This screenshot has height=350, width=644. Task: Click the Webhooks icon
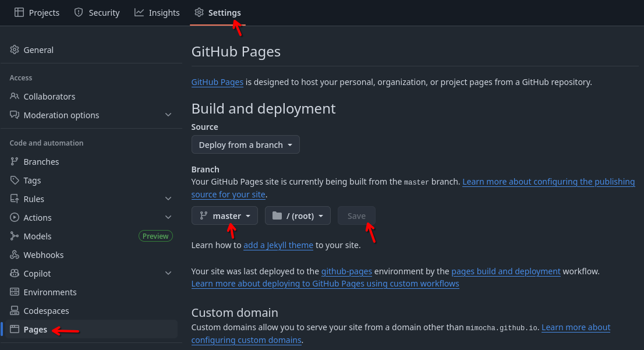[x=15, y=254]
